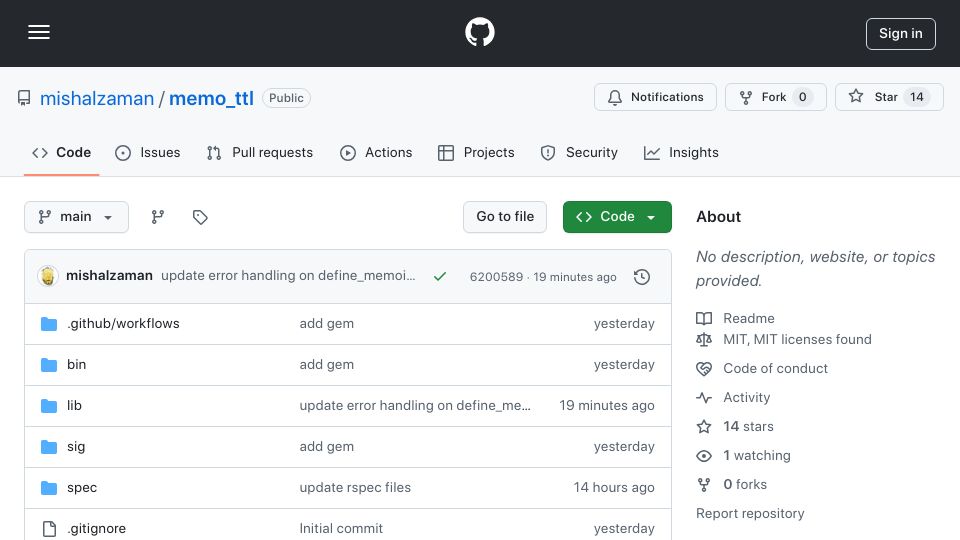Open the Activity link
This screenshot has width=960, height=540.
746,397
